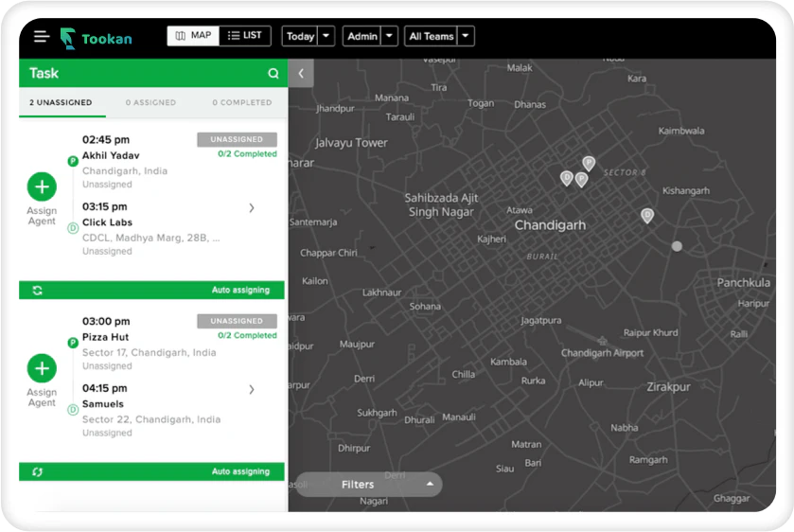Select the 0 Completed tab
The image size is (794, 532).
point(242,102)
